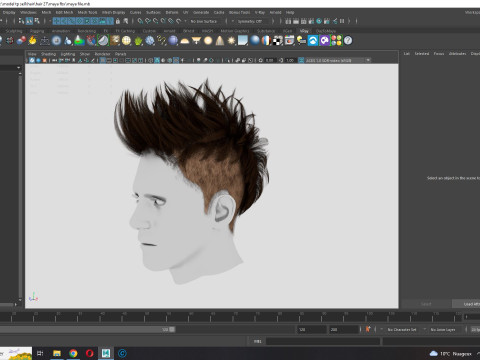Click the range slider handle at 120

pyautogui.click(x=172, y=329)
